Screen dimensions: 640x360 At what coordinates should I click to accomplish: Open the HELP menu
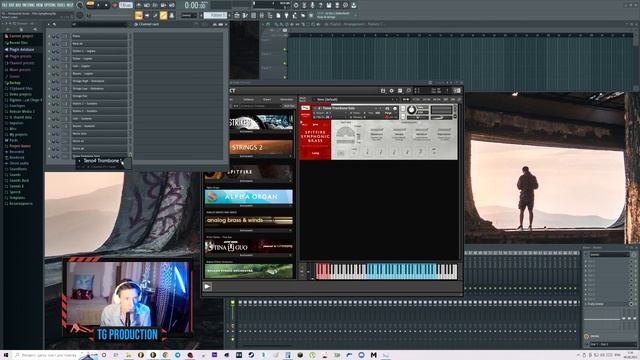tap(71, 5)
